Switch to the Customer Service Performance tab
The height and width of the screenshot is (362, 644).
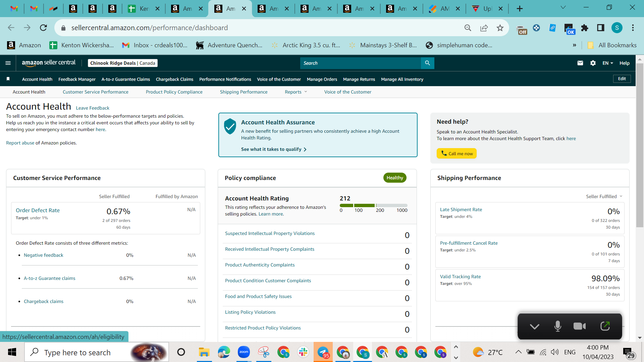point(95,92)
